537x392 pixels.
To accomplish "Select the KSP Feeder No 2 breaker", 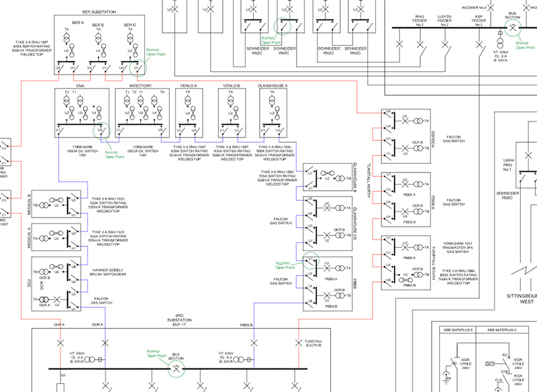I will pos(479,44).
